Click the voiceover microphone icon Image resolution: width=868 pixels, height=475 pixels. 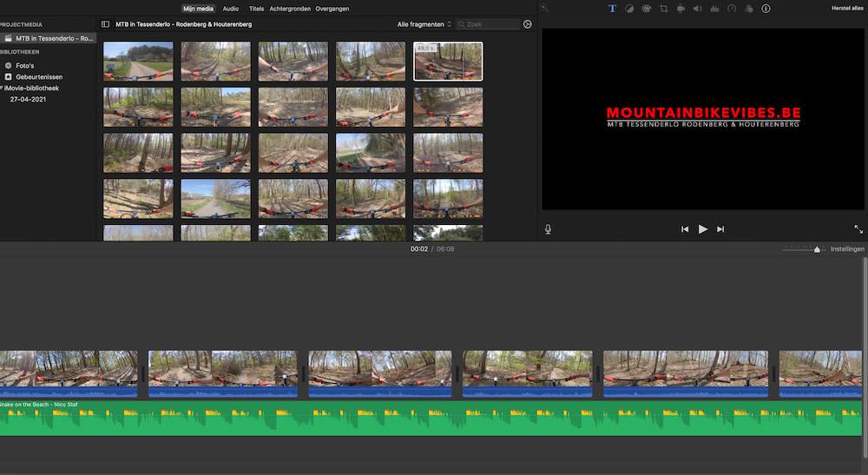[548, 229]
